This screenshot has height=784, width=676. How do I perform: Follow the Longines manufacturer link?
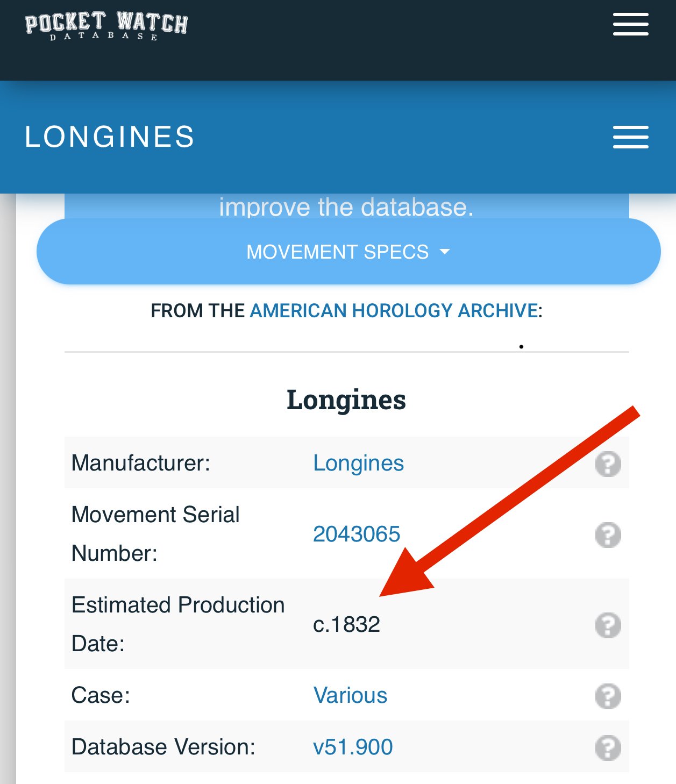pos(358,463)
